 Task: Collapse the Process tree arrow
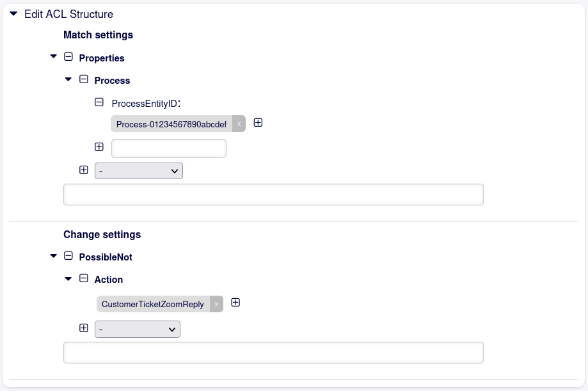click(x=68, y=80)
